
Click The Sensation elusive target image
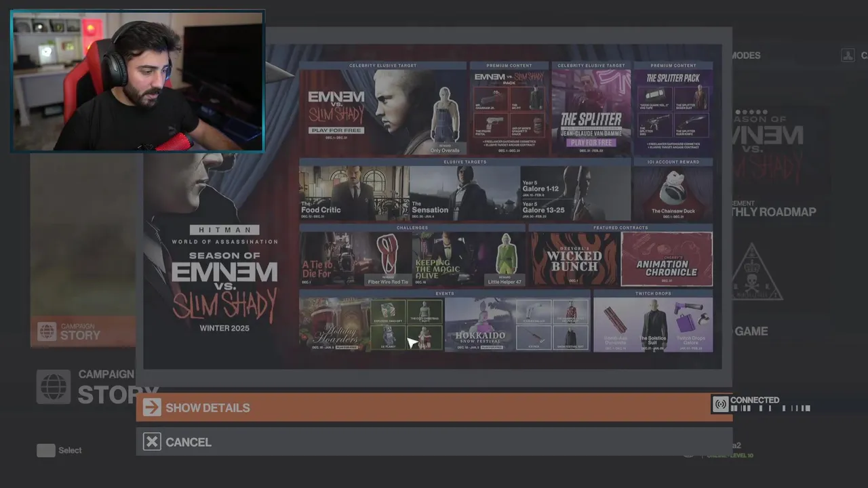click(464, 193)
